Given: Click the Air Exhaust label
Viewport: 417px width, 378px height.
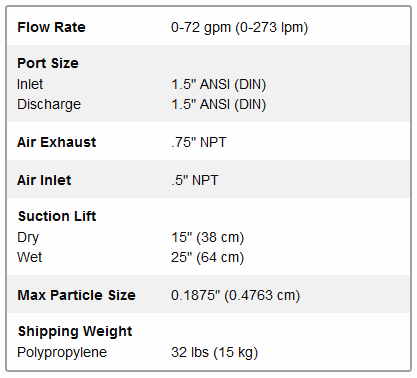Looking at the screenshot, I should (x=57, y=142).
